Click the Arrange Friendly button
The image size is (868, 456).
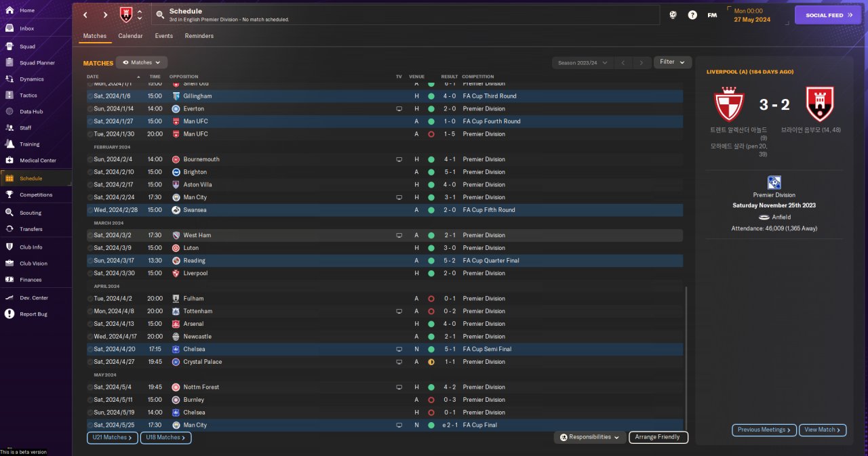tap(658, 437)
